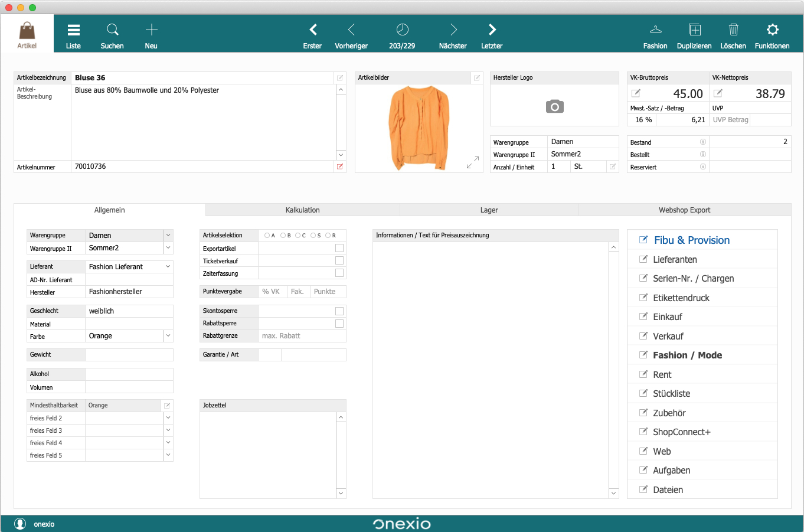804x532 pixels.
Task: Select Artikelselektion option S
Action: click(x=313, y=236)
